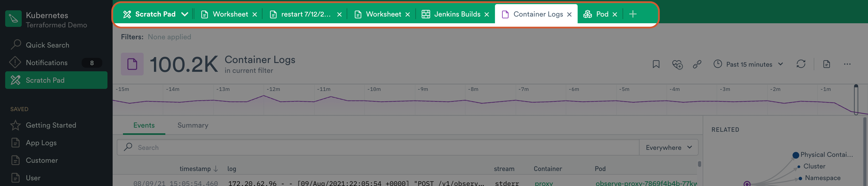The width and height of the screenshot is (868, 186).
Task: Click the stream column header
Action: [504, 169]
